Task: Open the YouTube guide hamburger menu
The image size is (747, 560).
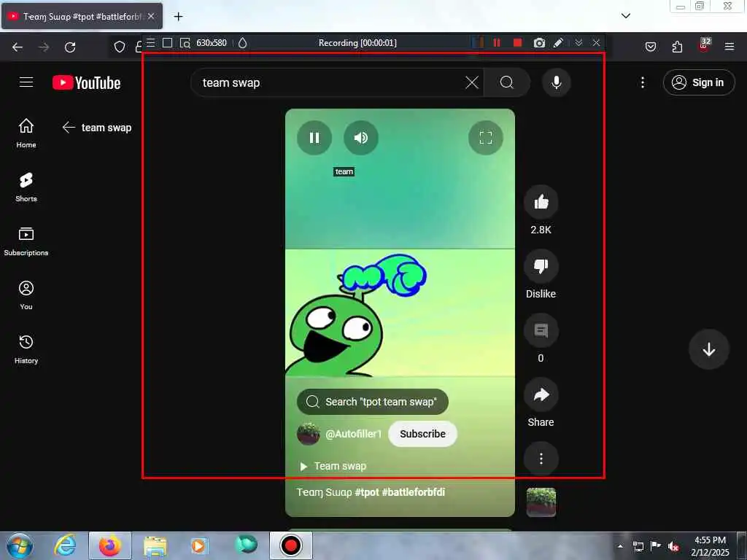Action: [26, 82]
